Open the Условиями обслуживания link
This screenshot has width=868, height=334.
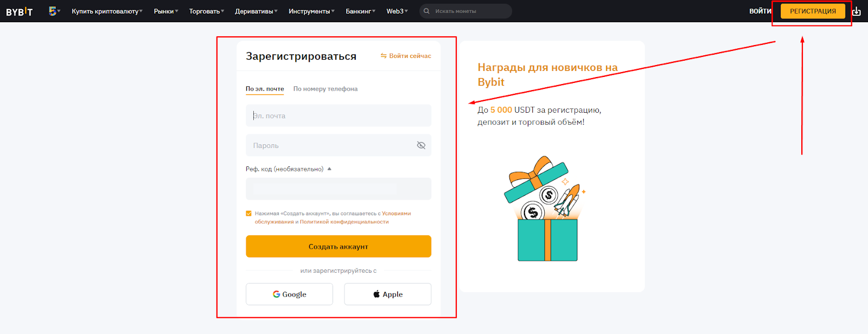tap(333, 217)
